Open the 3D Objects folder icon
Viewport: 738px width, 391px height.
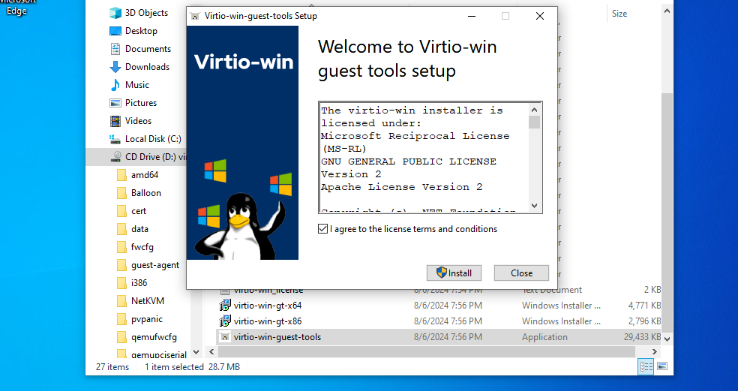tap(115, 13)
